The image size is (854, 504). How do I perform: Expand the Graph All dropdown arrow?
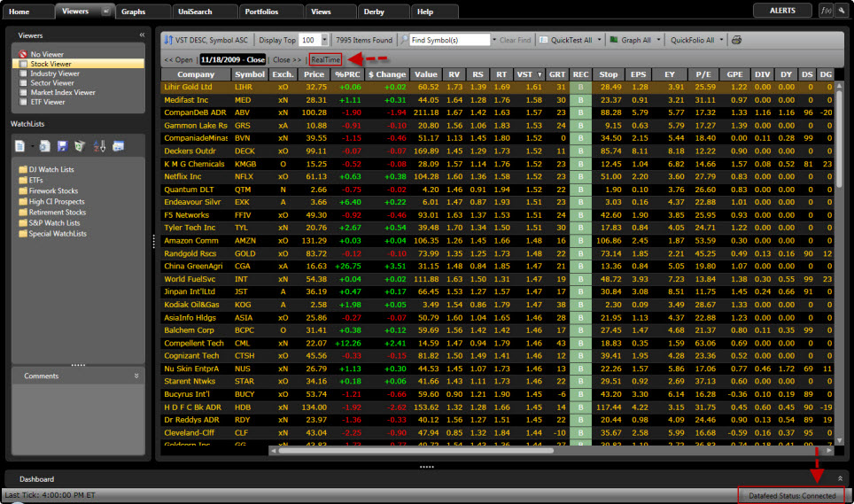point(656,40)
